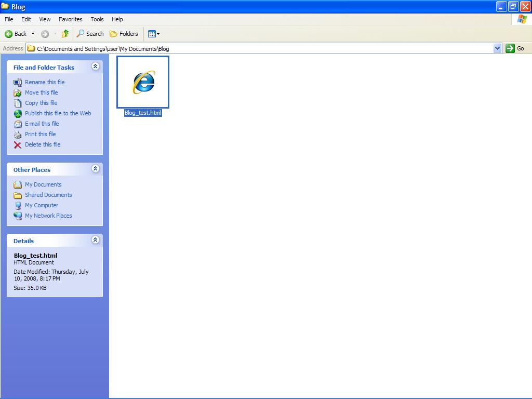Collapse the File and Folder Tasks panel
532x399 pixels.
(96, 66)
